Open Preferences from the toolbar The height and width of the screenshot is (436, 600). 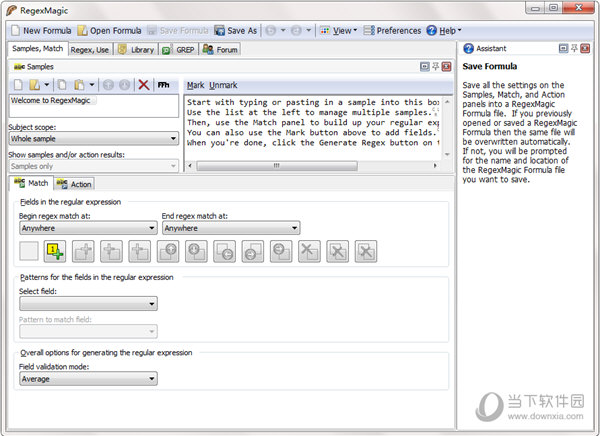point(392,31)
